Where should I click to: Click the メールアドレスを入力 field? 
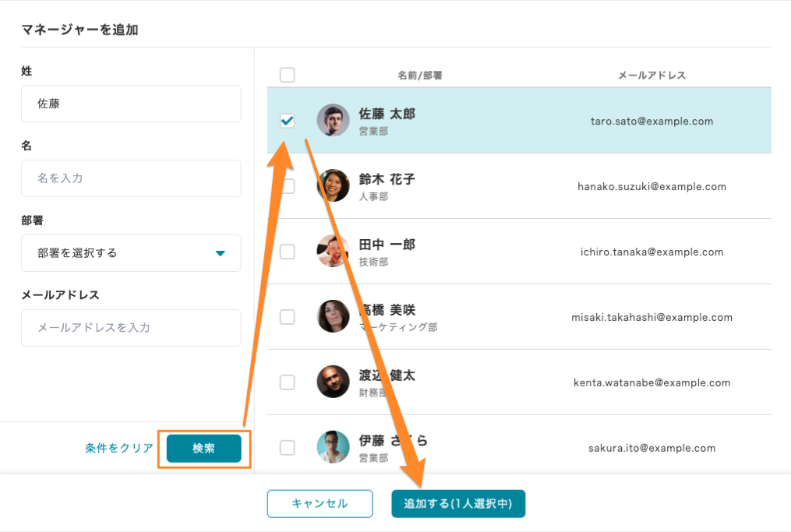point(131,328)
